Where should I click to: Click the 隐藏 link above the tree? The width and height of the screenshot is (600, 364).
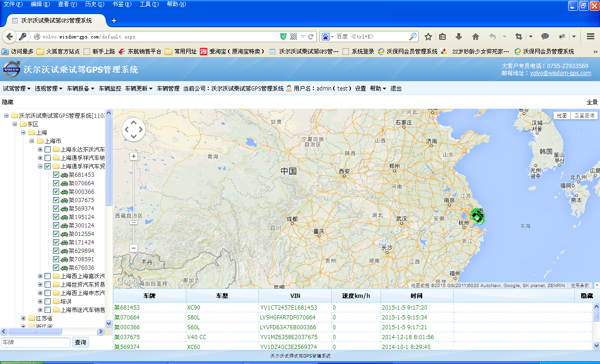coord(8,102)
